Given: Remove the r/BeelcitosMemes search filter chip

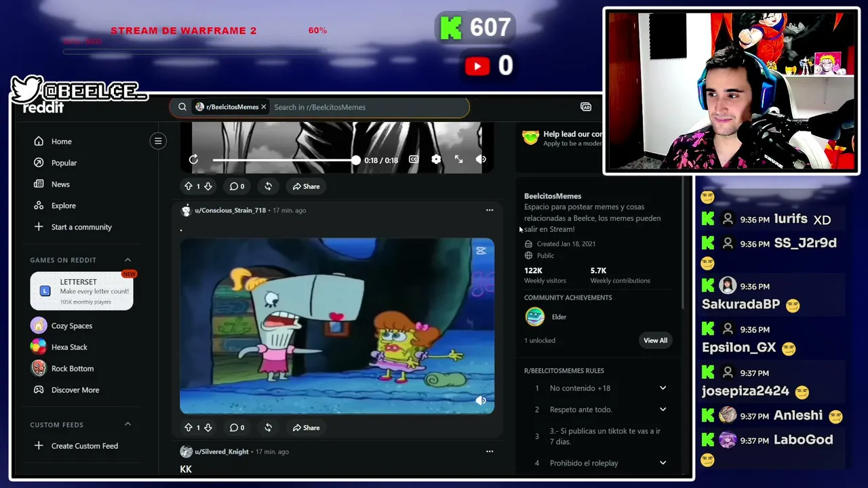Looking at the screenshot, I should coord(264,107).
